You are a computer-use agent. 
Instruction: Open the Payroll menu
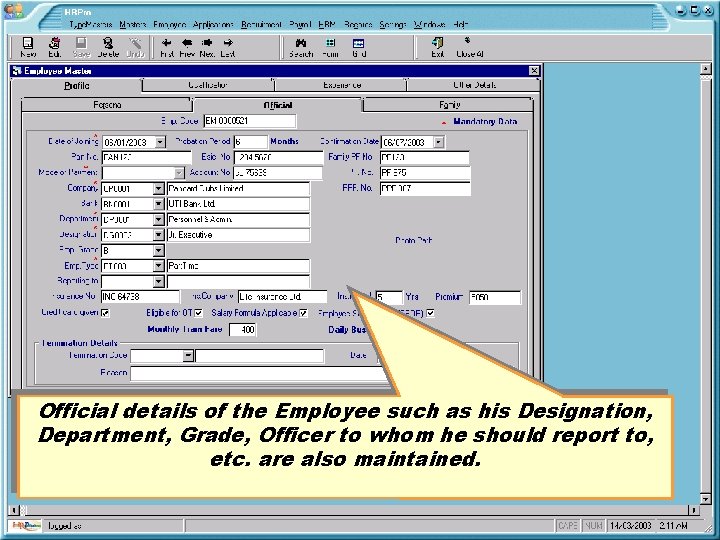tap(300, 24)
